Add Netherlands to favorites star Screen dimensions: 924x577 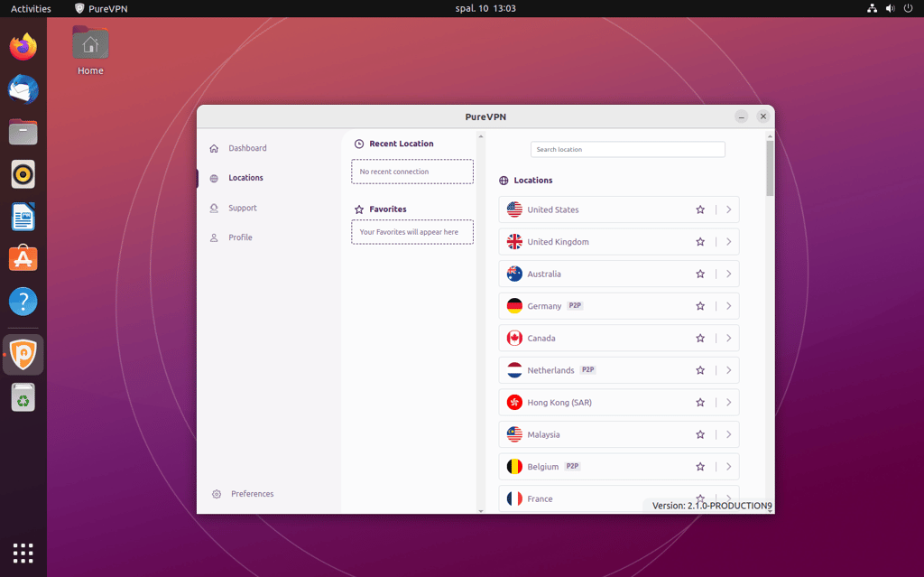pos(700,370)
